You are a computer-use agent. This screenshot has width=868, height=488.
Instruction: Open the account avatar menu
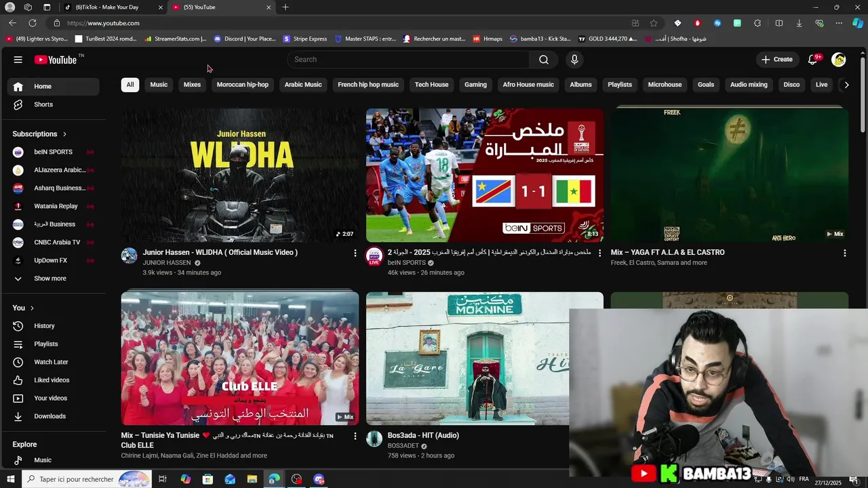pos(839,60)
